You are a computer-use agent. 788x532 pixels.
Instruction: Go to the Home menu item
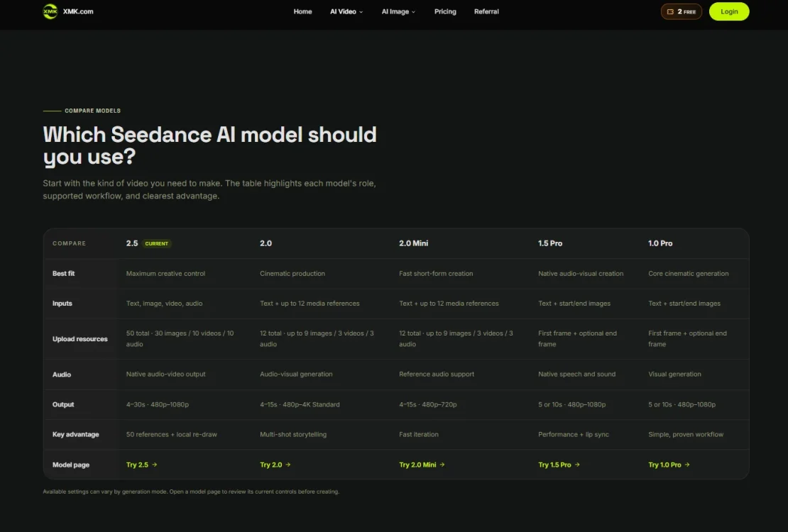tap(302, 11)
